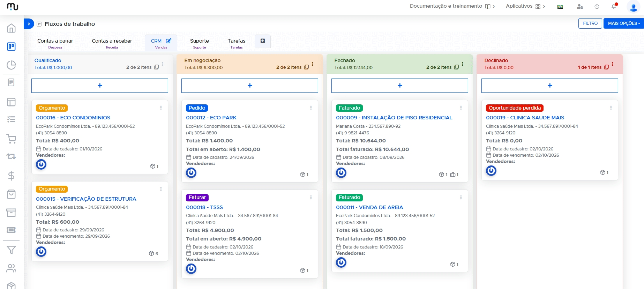The image size is (644, 289).
Task: Select the CRM Vendas tab
Action: [161, 43]
